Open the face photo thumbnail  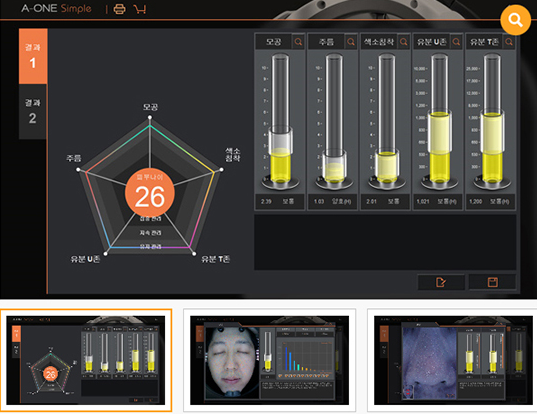270,360
